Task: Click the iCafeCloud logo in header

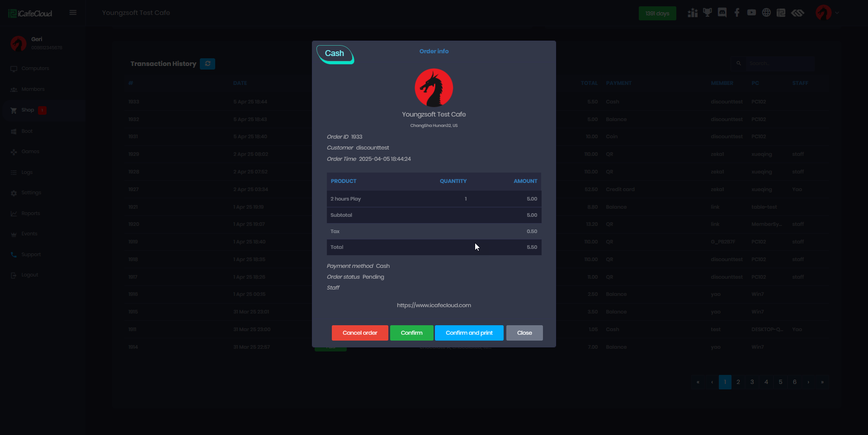Action: 30,14
